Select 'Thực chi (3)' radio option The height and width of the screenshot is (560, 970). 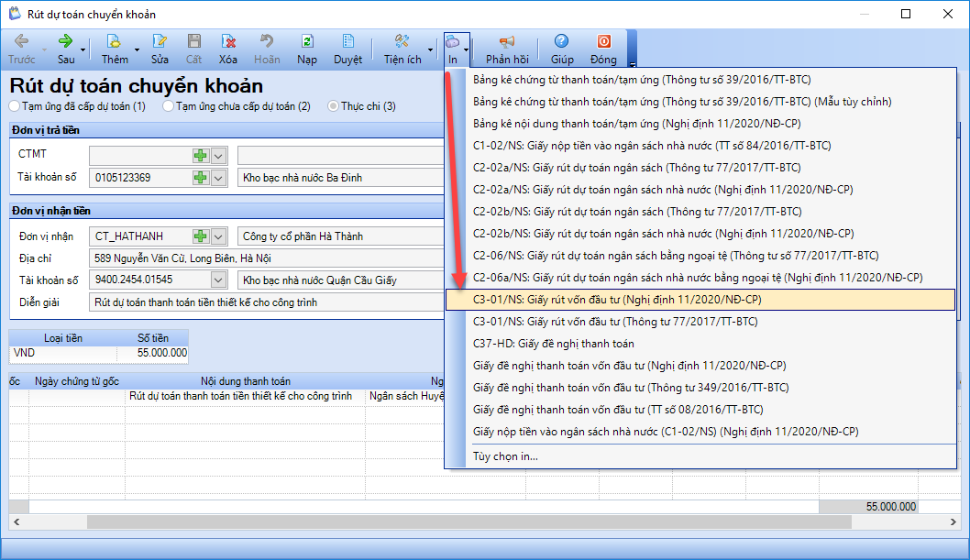point(334,106)
